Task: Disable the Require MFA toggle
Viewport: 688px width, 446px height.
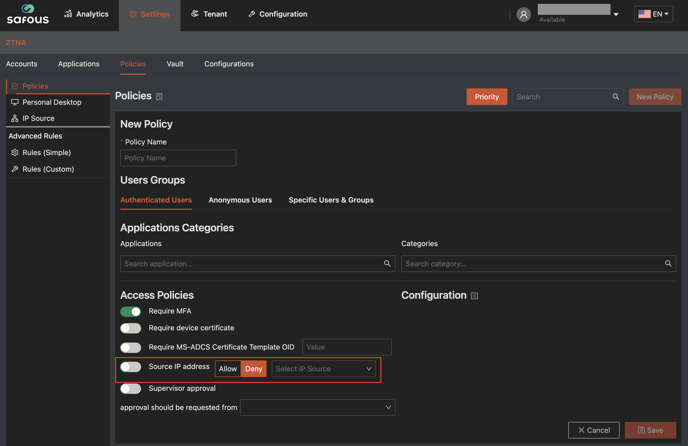Action: coord(131,311)
